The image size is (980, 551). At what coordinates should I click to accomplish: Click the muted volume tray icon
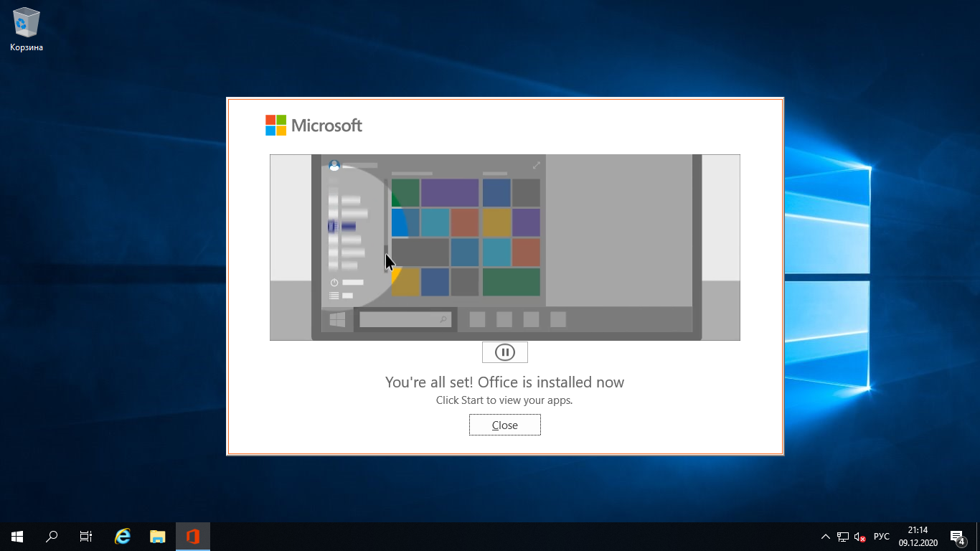click(859, 536)
